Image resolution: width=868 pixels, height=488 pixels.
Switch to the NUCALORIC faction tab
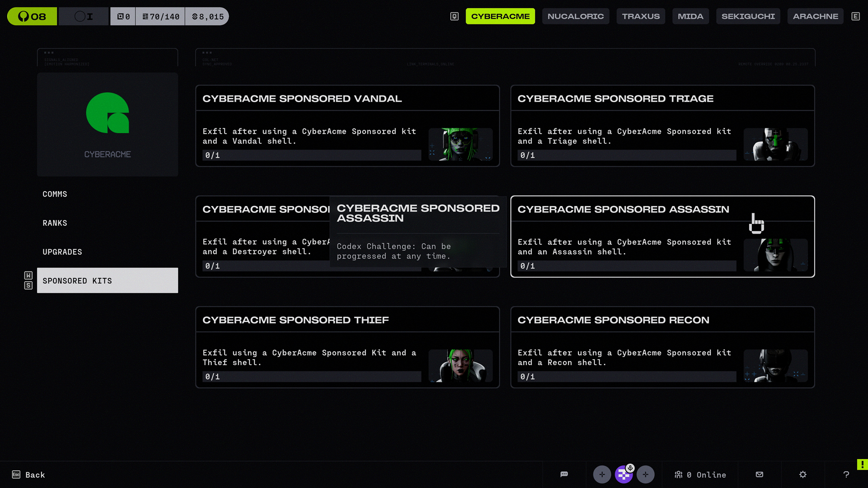coord(576,16)
